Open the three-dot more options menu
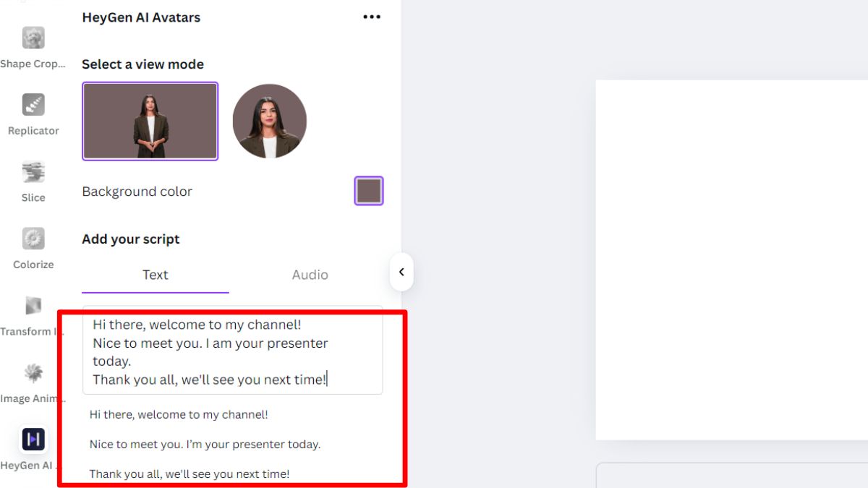Viewport: 868px width, 488px height. point(372,17)
